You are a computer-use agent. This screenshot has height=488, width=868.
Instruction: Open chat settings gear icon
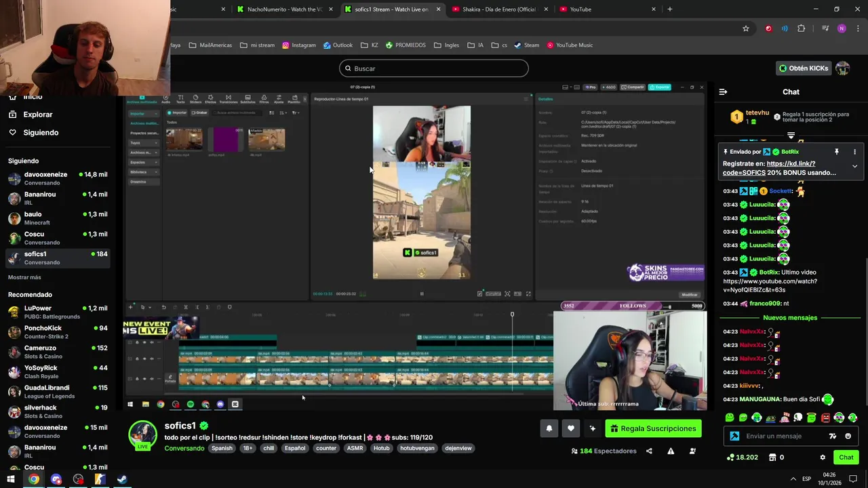coord(823,457)
